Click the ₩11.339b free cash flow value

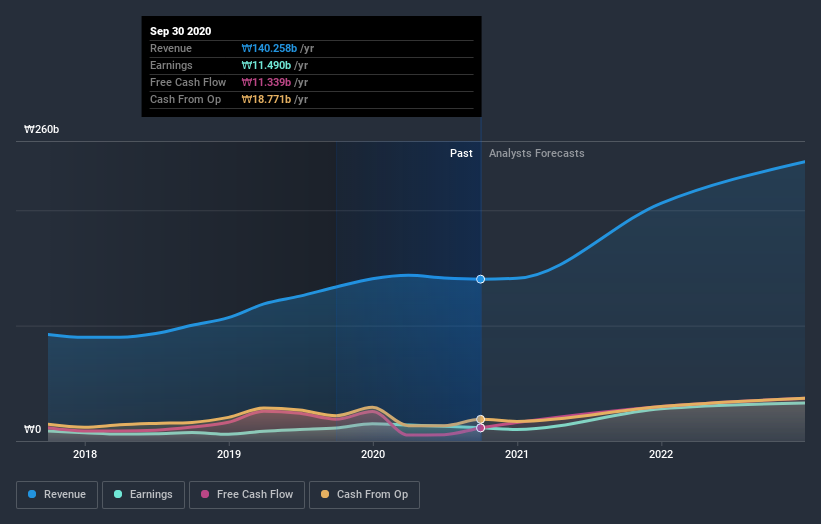click(266, 82)
